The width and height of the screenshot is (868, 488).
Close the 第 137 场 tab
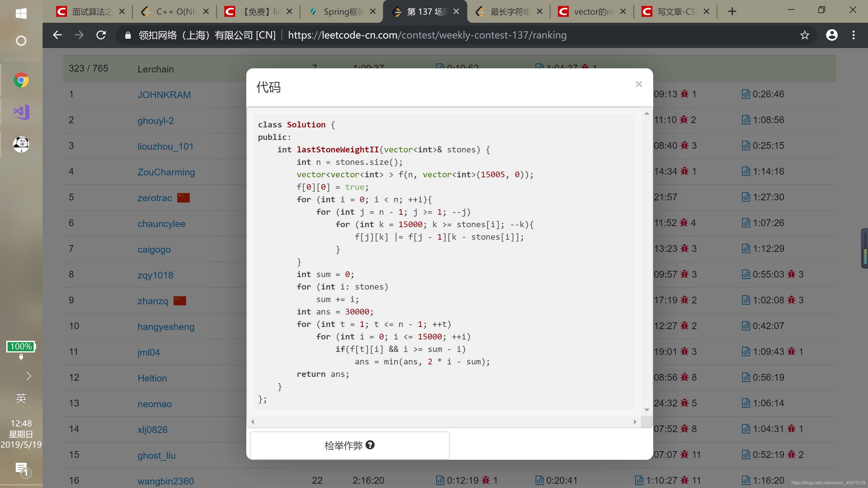pos(456,11)
